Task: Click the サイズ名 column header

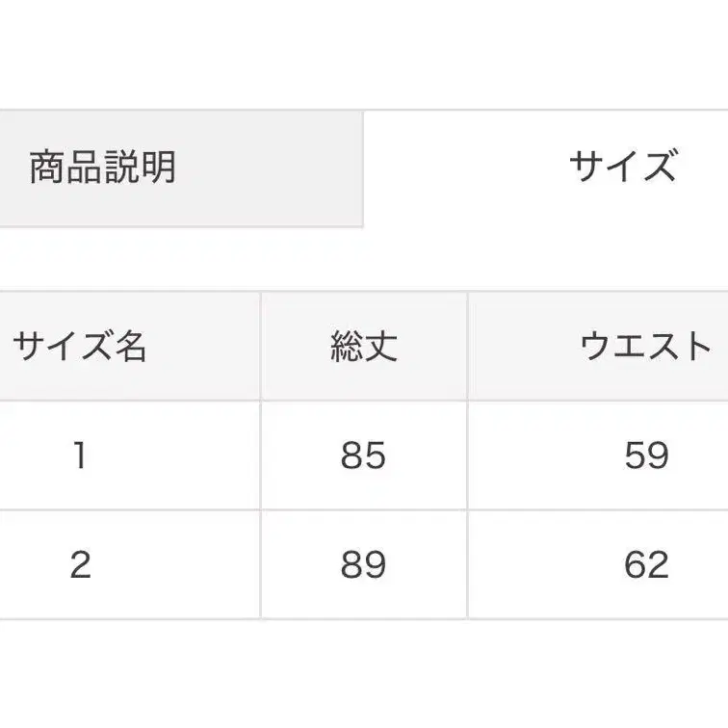Action: [81, 347]
